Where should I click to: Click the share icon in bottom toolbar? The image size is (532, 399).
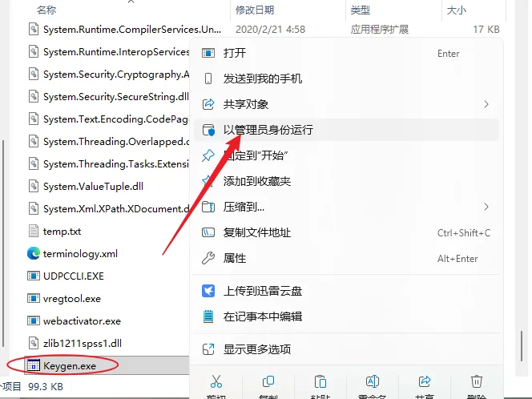425,381
